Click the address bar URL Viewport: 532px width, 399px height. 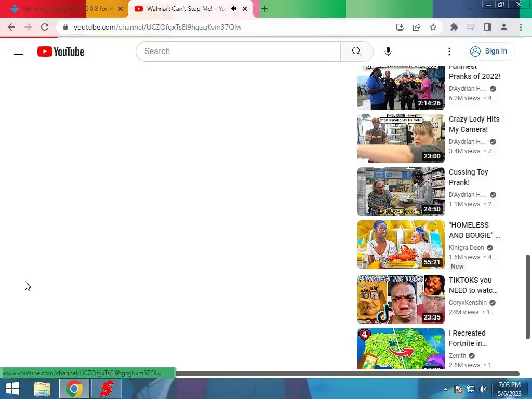[157, 27]
